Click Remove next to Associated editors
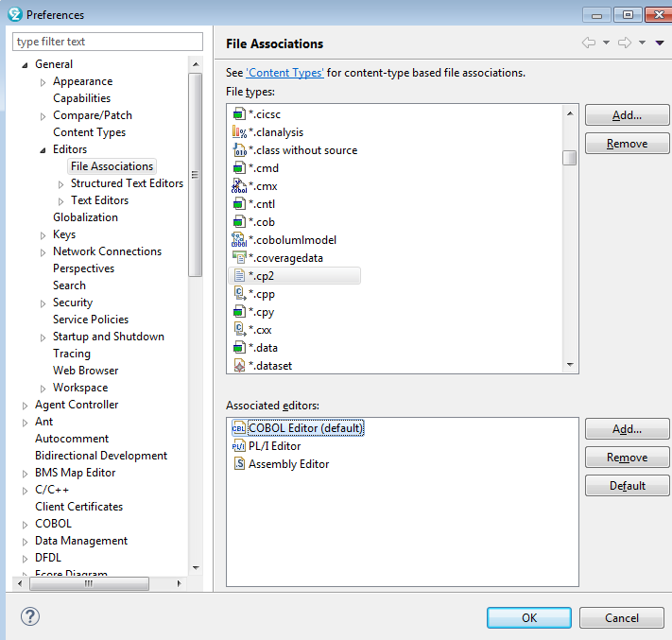The height and width of the screenshot is (640, 672). click(627, 458)
